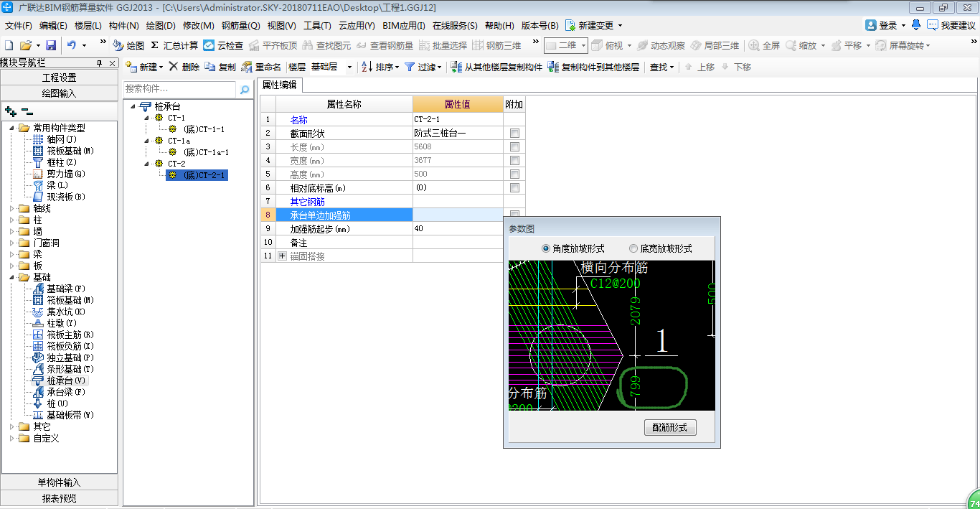This screenshot has height=509, width=980.
Task: Select (底)CT-1a-1 in component tree
Action: tap(206, 152)
